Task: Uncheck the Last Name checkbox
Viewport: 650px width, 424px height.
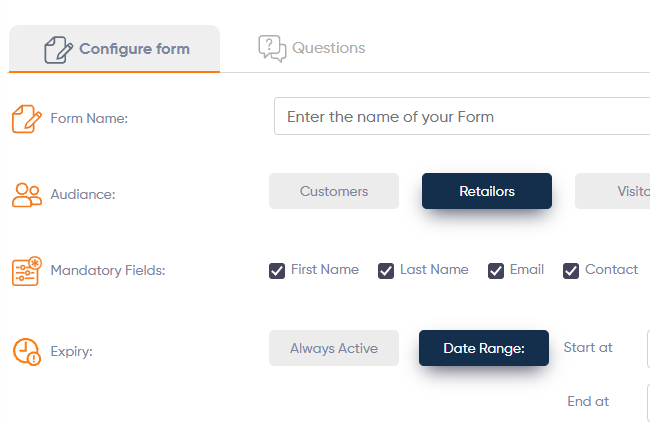Action: [x=386, y=271]
